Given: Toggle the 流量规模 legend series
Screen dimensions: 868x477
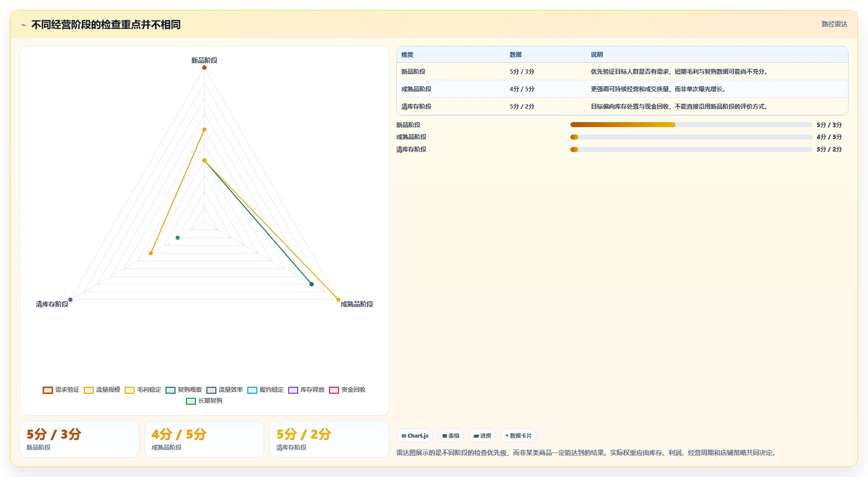Looking at the screenshot, I should pos(102,390).
